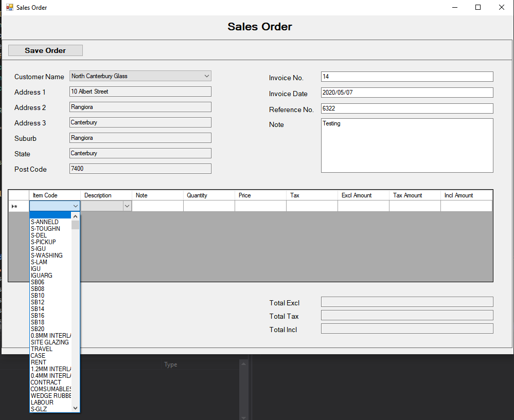Click the Address 3 field
Image resolution: width=514 pixels, height=420 pixels.
(140, 122)
